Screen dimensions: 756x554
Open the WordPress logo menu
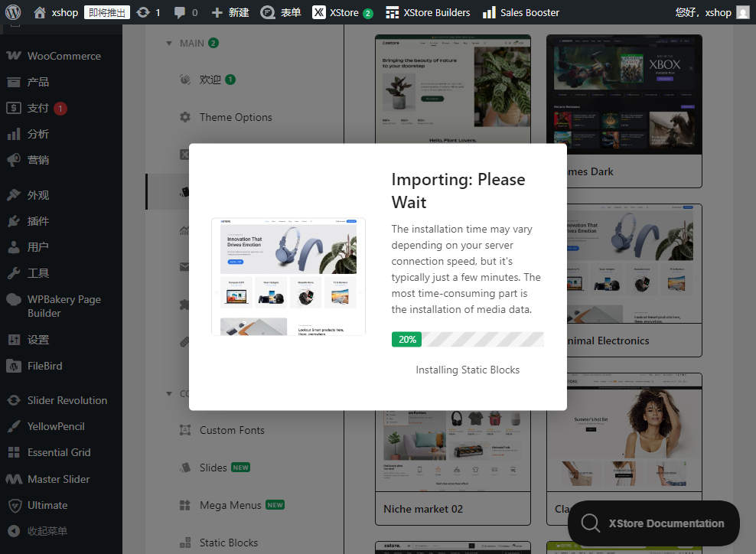tap(13, 12)
